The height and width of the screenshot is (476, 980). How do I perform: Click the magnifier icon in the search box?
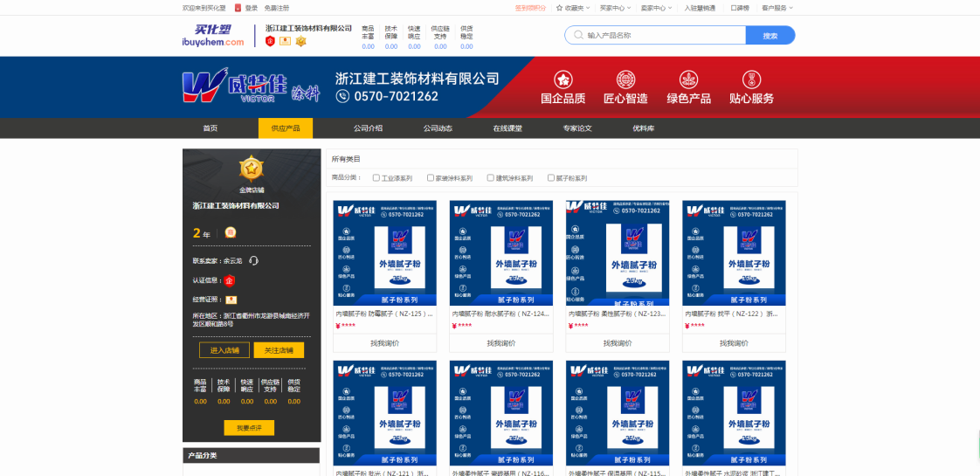coord(578,36)
